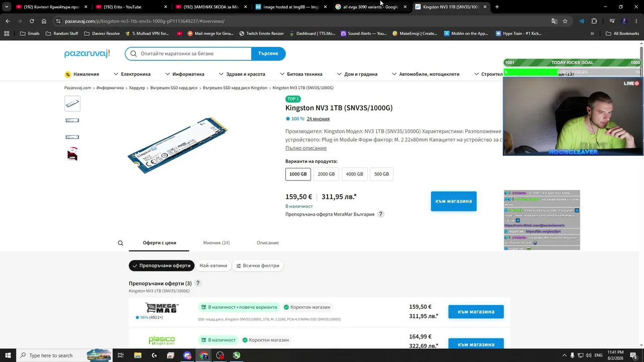644x362 pixels.
Task: Open the Намаления menu item
Action: [82, 74]
